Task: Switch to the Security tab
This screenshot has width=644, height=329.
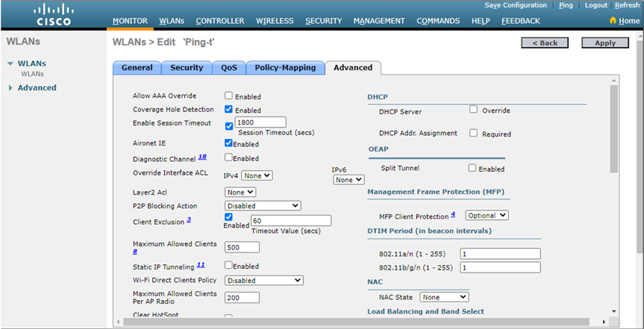Action: click(186, 68)
